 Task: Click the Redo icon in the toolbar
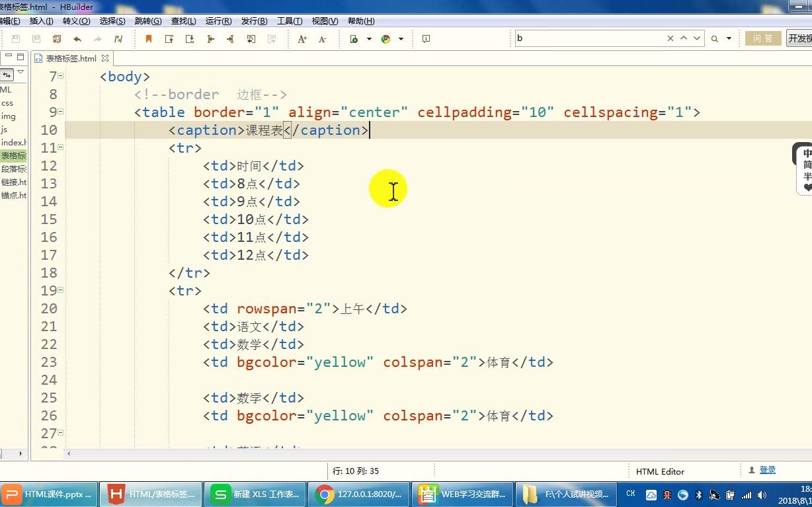[97, 38]
